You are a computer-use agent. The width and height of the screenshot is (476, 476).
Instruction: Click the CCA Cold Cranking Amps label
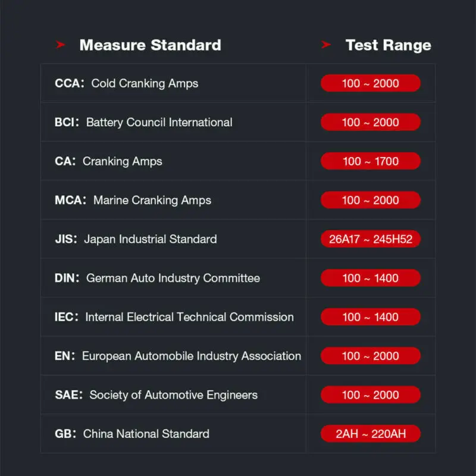[x=126, y=83]
